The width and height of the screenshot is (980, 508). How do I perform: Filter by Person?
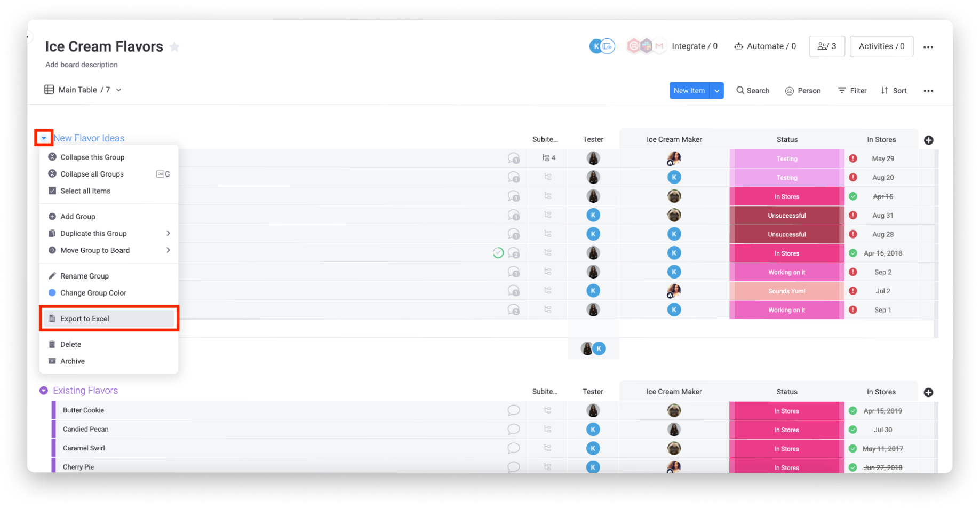click(803, 91)
